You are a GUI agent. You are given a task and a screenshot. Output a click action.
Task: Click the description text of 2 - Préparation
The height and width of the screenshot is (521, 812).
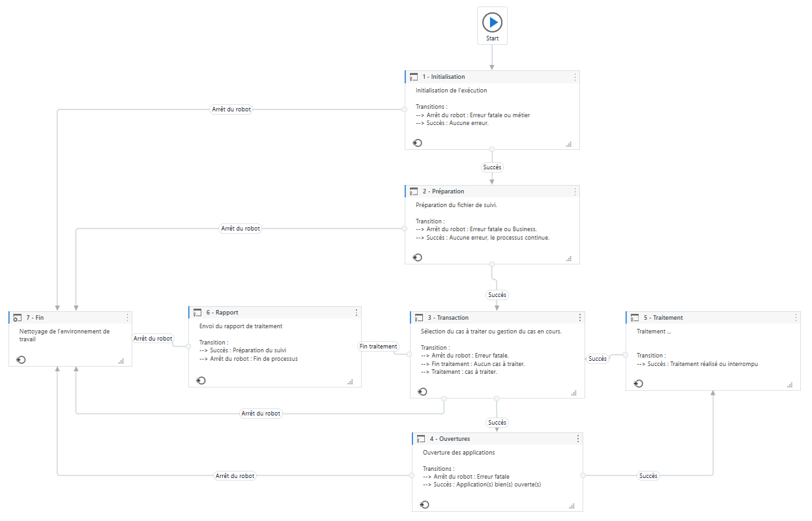coord(461,205)
